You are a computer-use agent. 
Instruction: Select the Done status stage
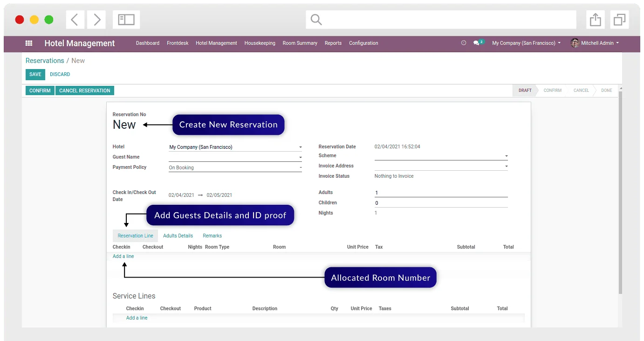tap(606, 90)
